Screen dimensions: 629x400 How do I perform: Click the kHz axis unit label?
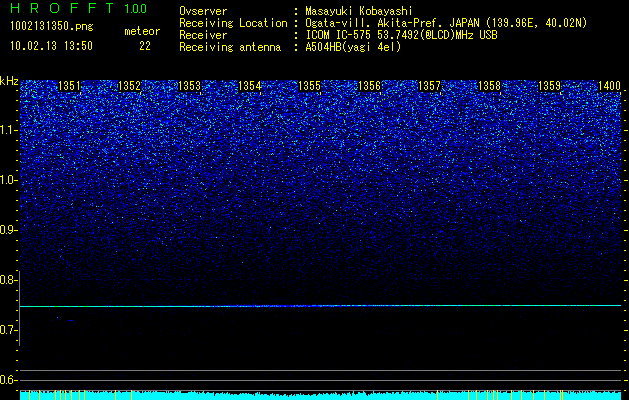click(x=9, y=81)
